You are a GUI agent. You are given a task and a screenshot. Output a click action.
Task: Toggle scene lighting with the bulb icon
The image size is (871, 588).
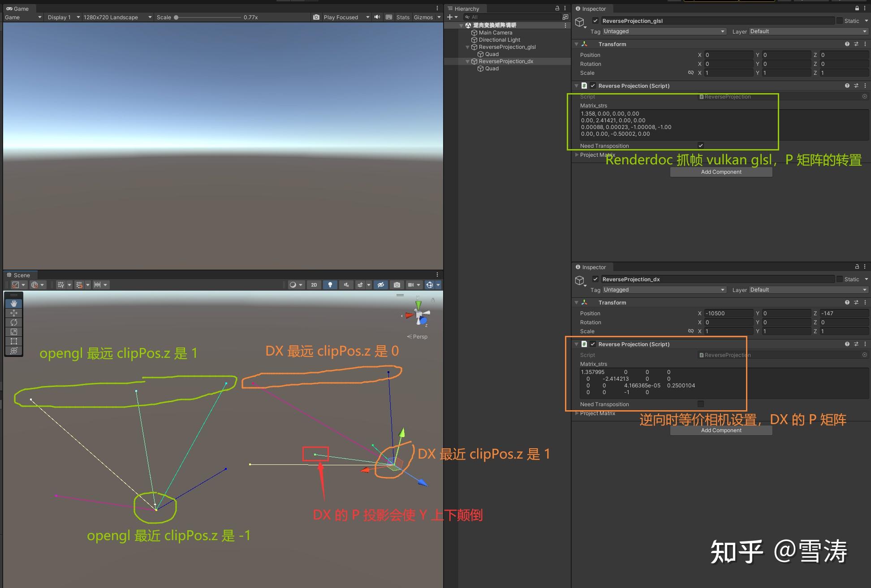click(330, 284)
